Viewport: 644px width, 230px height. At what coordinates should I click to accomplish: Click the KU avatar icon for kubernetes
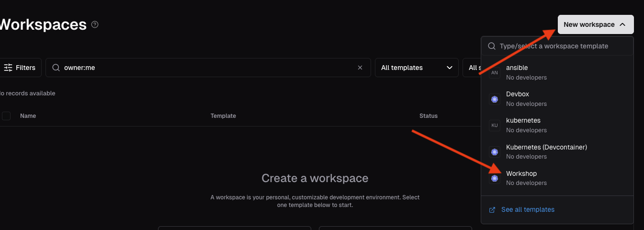tap(495, 125)
